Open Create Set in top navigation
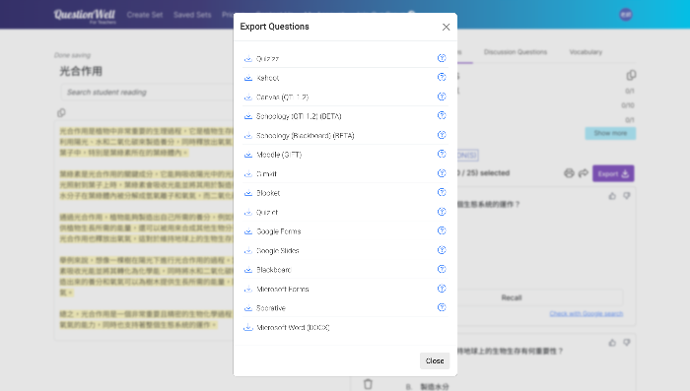The height and width of the screenshot is (391, 690). pos(145,15)
